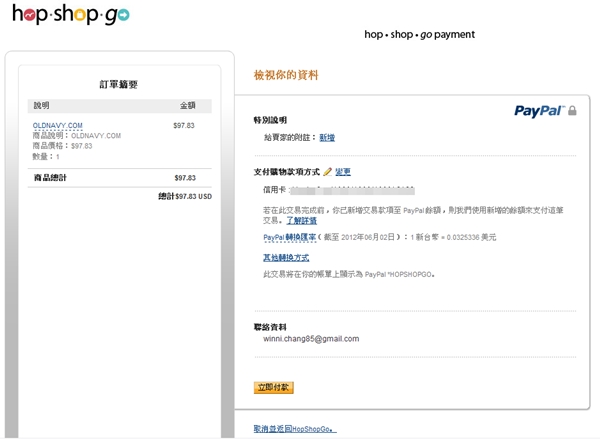Open the PayPal 轉換匯率 link
Screen dimensions: 600x439
click(290, 237)
